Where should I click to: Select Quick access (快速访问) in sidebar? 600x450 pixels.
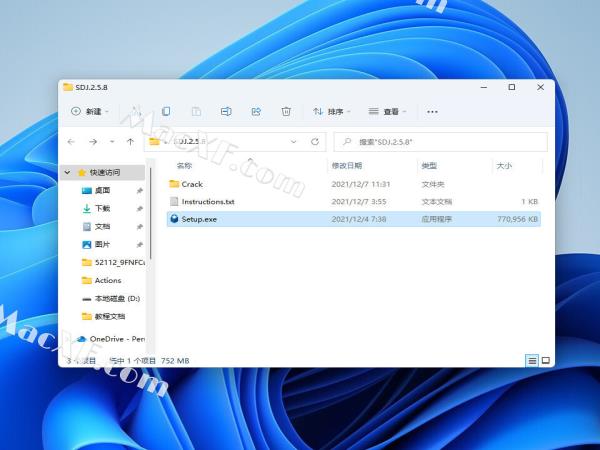click(104, 173)
